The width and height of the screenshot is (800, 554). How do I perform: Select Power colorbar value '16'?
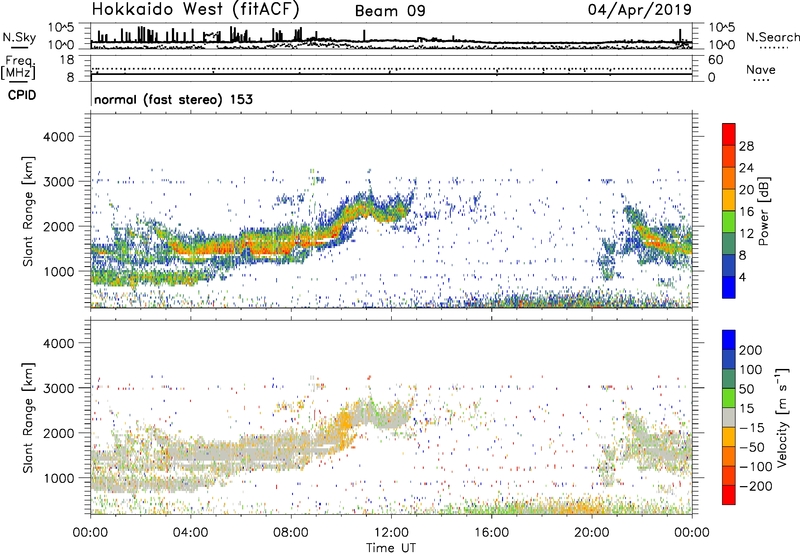(746, 211)
